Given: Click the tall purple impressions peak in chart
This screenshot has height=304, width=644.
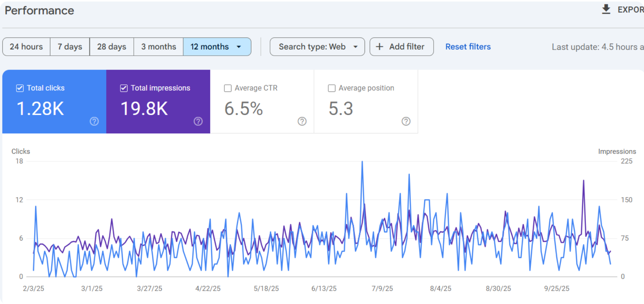Looking at the screenshot, I should click(584, 181).
